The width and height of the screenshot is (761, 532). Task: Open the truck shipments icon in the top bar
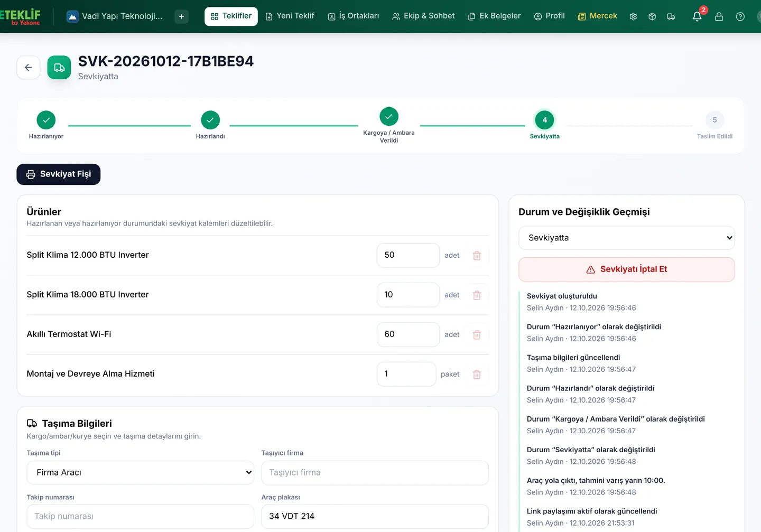point(671,16)
